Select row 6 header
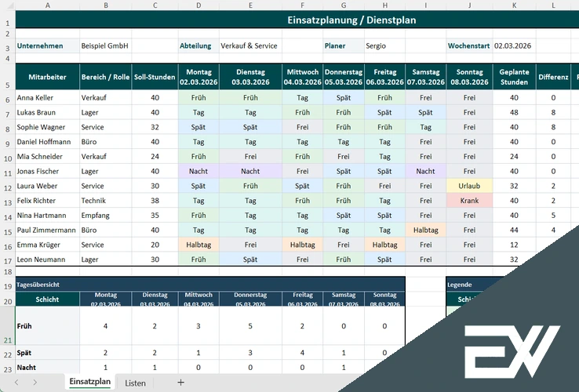 (7, 98)
